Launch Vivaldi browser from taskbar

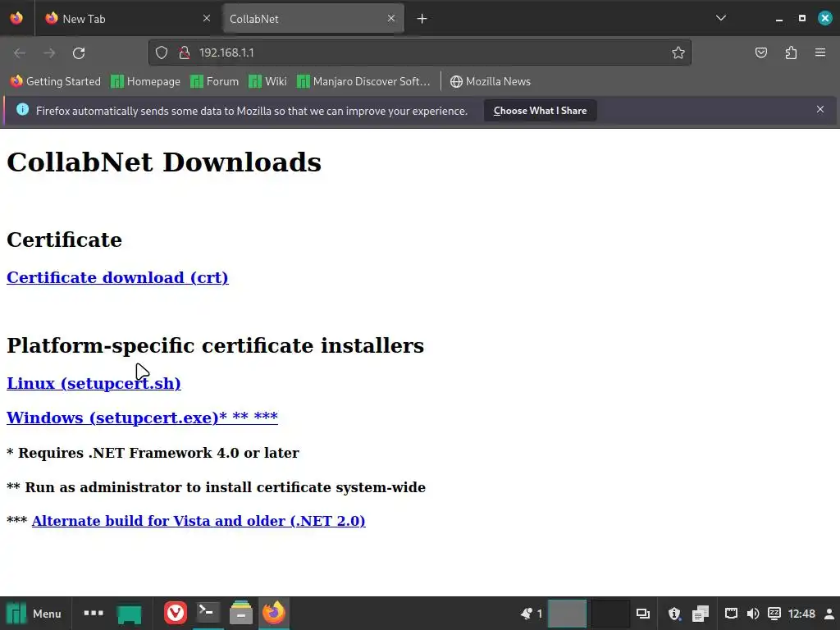176,613
